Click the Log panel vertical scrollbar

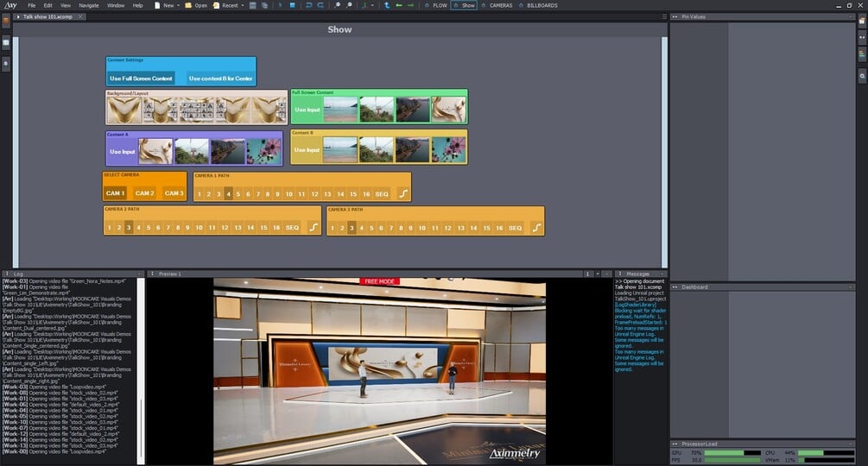point(141,370)
